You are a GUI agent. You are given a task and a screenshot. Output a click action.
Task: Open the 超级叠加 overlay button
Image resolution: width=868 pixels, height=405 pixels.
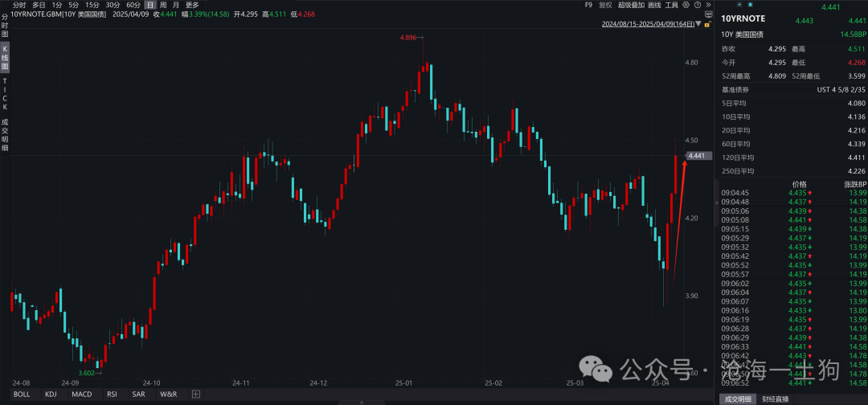631,5
